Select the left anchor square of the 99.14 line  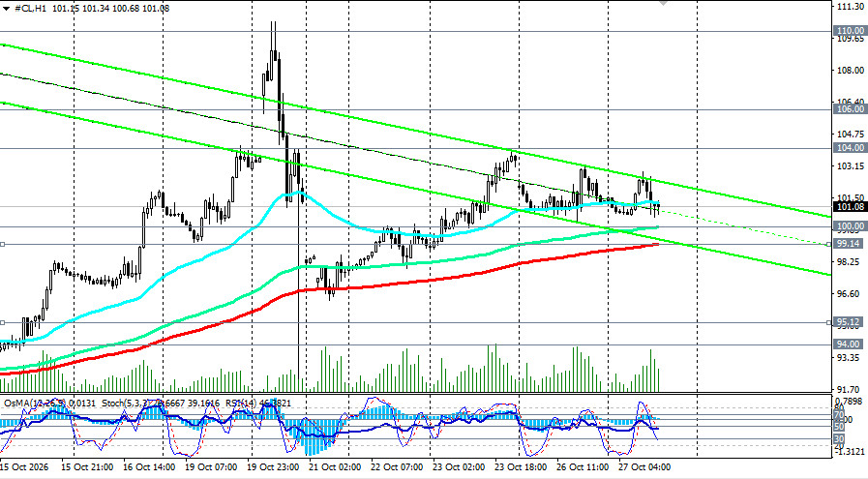point(2,244)
